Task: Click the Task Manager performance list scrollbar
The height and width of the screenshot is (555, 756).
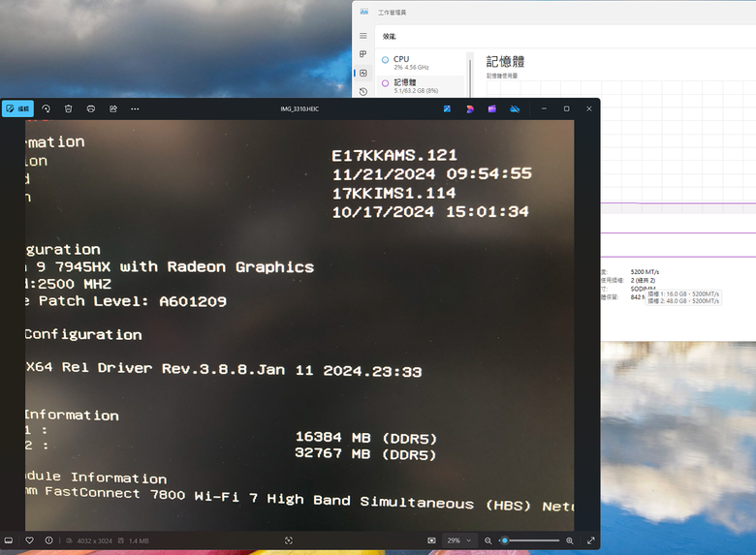Action: [x=470, y=77]
